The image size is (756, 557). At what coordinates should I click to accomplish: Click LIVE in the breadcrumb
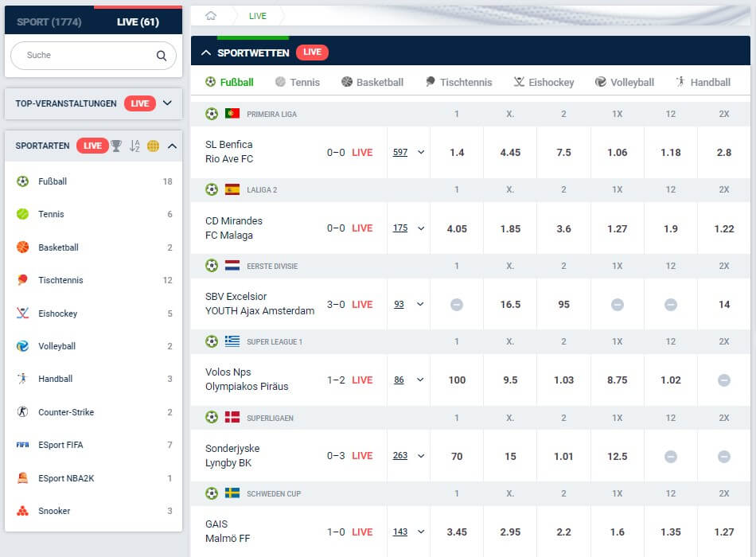(x=258, y=16)
